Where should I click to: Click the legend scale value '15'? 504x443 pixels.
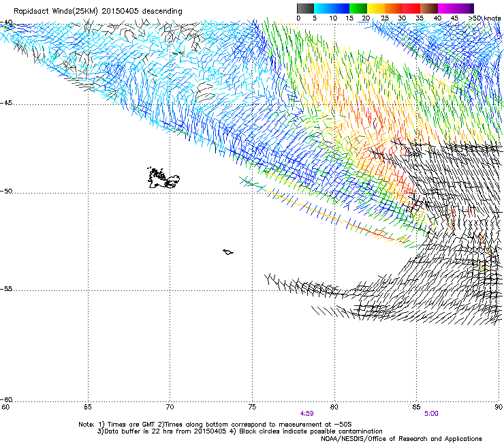(349, 18)
